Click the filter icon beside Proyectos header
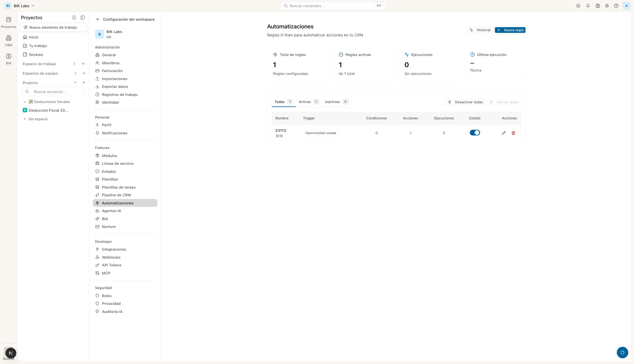The height and width of the screenshot is (364, 634). click(74, 18)
